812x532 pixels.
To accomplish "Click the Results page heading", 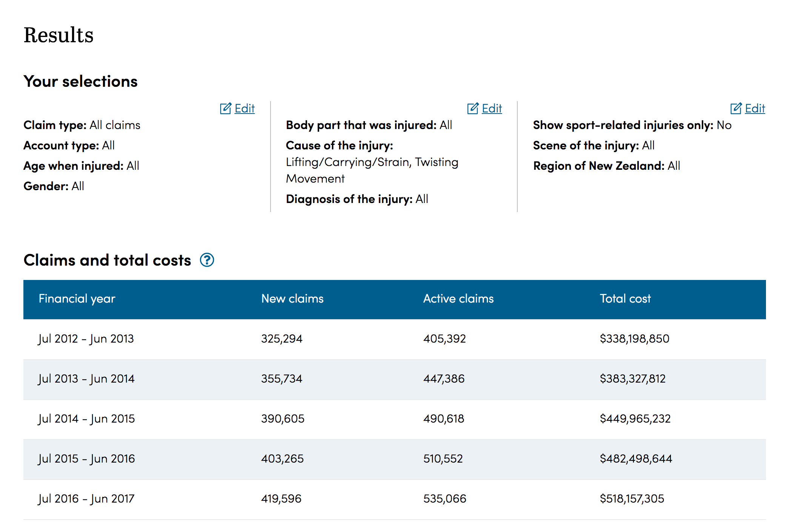I will pos(58,35).
